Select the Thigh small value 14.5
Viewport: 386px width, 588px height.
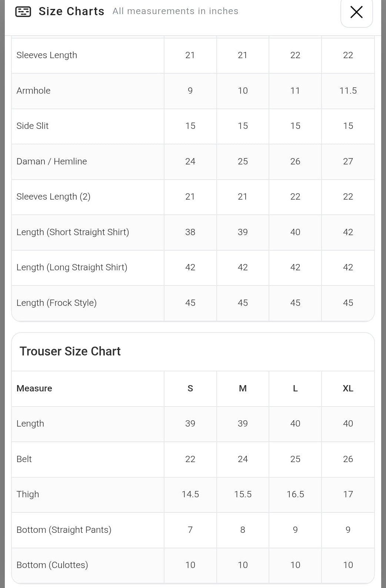[x=190, y=494]
